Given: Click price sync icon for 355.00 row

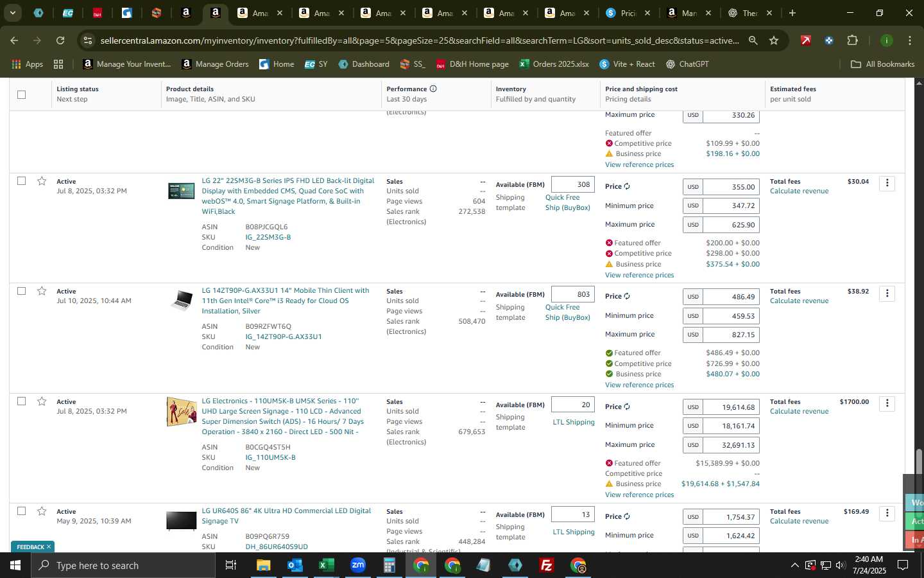Looking at the screenshot, I should click(627, 186).
